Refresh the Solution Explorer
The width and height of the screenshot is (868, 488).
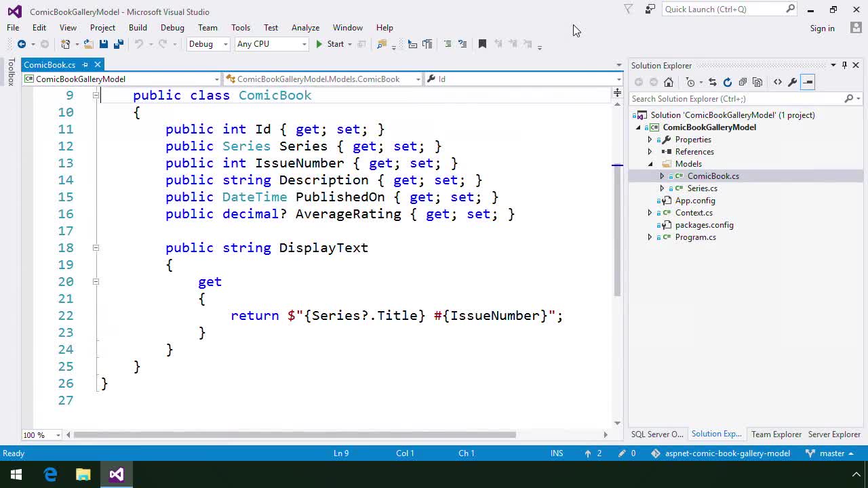coord(727,82)
